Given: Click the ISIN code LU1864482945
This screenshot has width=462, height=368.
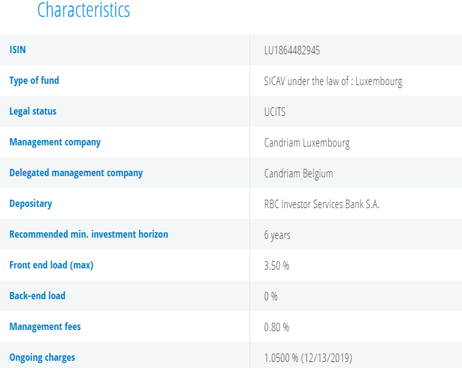Looking at the screenshot, I should point(292,50).
